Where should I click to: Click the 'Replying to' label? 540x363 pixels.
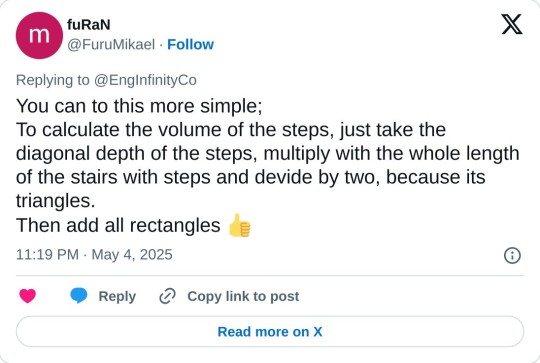53,80
